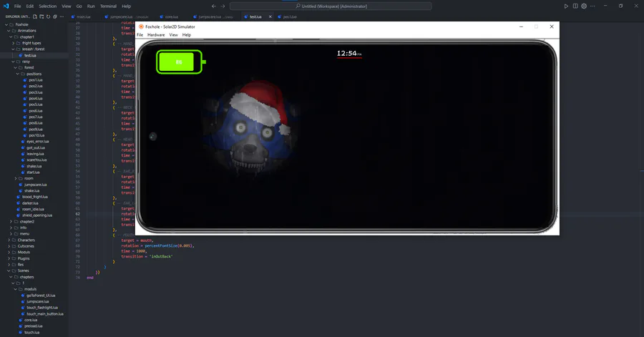Switch to the core.lua editor tab
644x337 pixels.
click(x=171, y=17)
